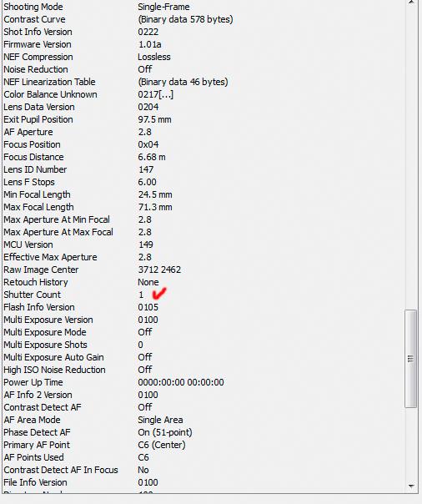
Task: Click the scrollbar down arrow
Action: (x=411, y=486)
